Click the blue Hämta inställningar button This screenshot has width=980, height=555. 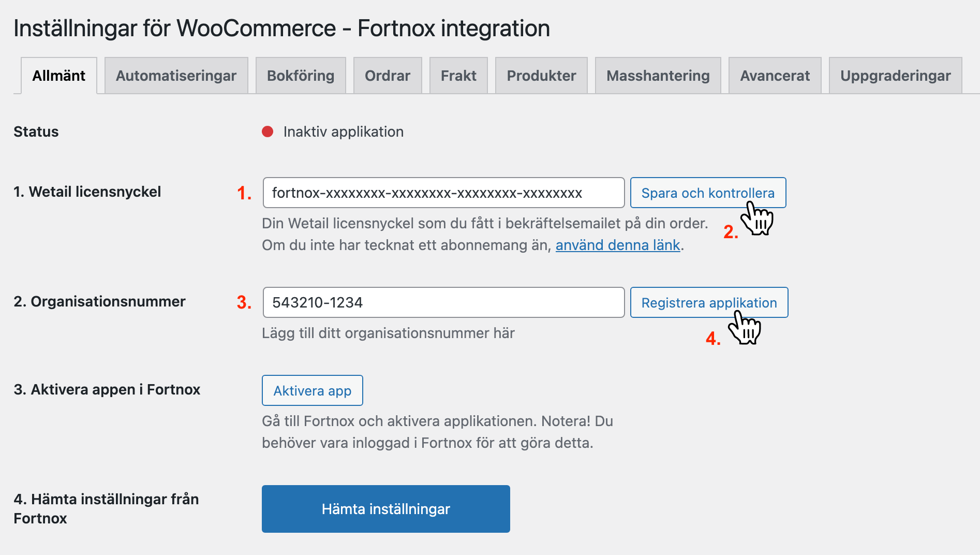(386, 509)
